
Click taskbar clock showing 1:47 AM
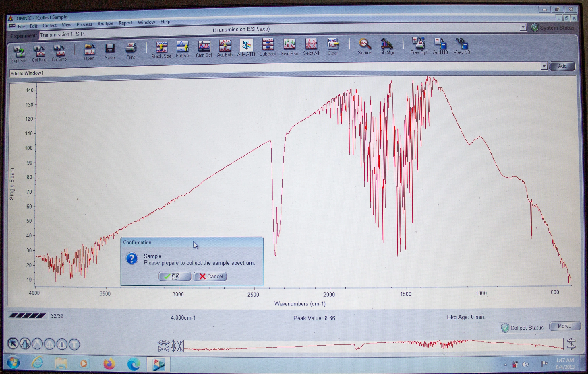565,363
